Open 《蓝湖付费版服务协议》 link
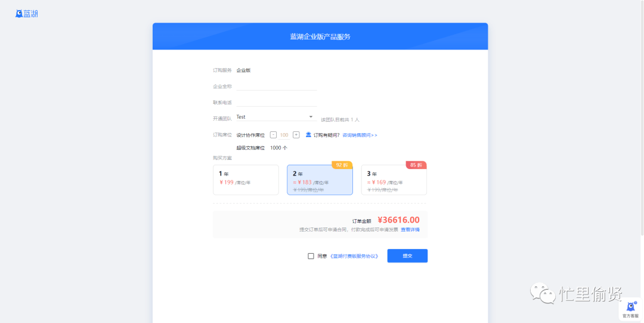 click(355, 256)
